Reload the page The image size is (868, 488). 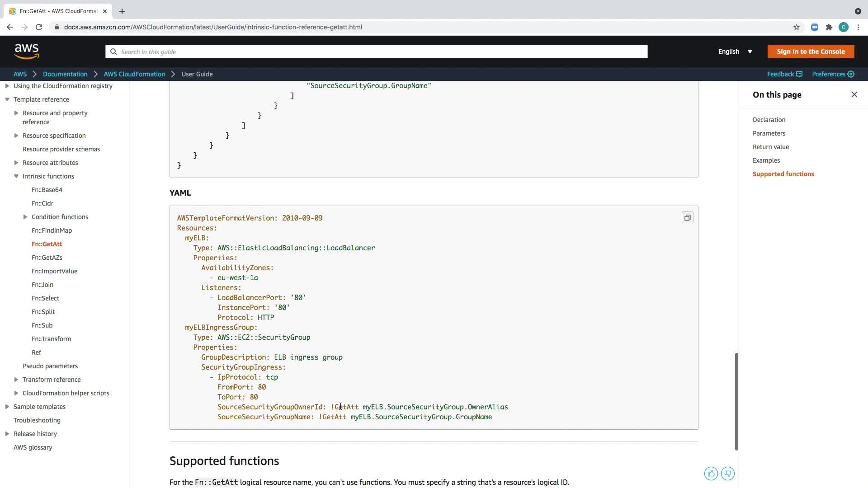click(39, 27)
